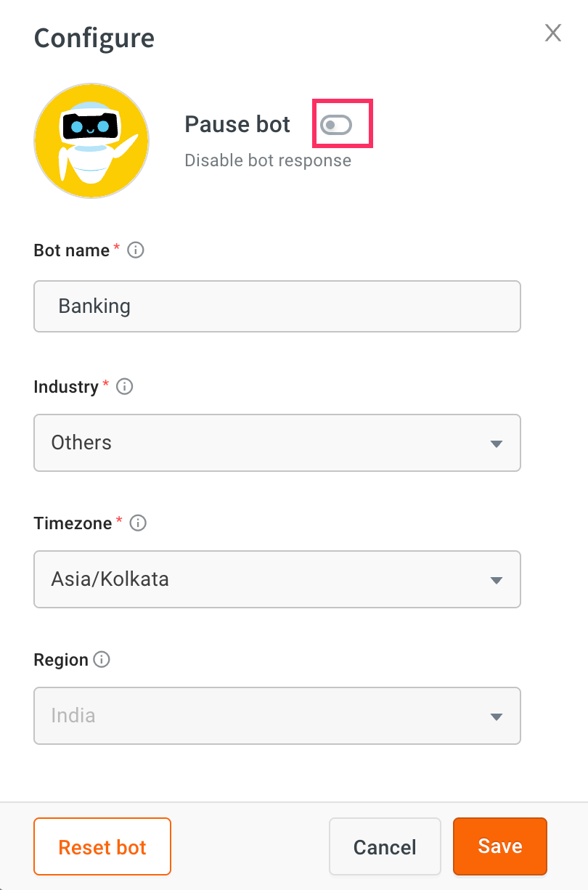Open the Industry dropdown showing Others
The image size is (588, 890).
tap(277, 443)
